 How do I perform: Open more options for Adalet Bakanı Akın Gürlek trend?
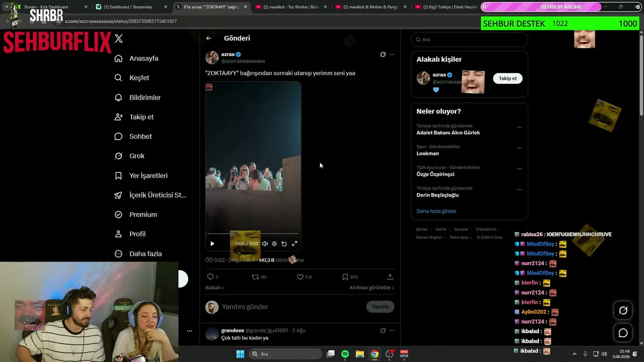tap(519, 127)
